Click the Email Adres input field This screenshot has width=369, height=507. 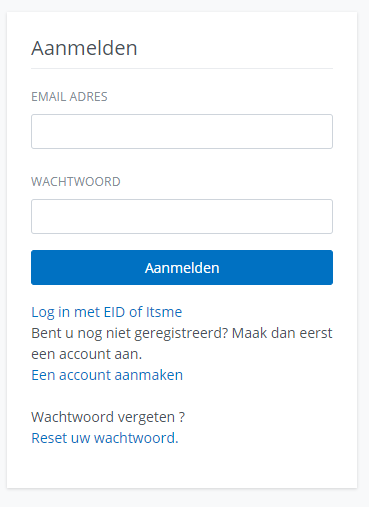coord(182,131)
